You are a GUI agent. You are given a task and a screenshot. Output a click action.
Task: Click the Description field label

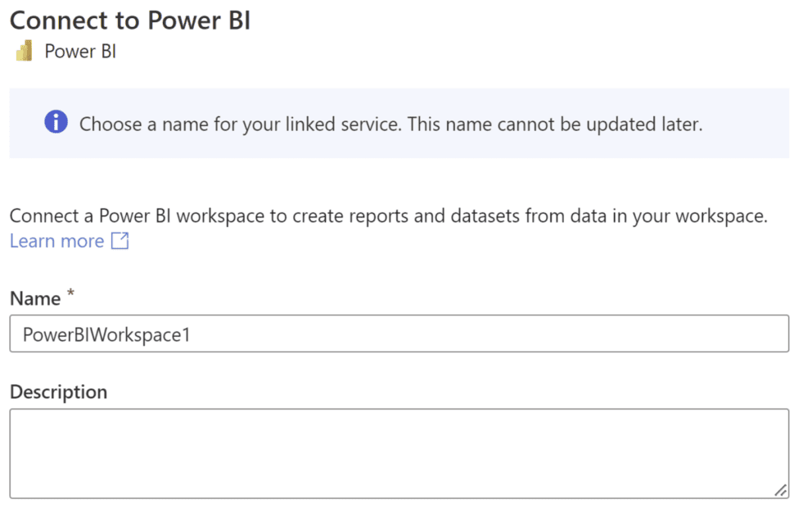58,392
